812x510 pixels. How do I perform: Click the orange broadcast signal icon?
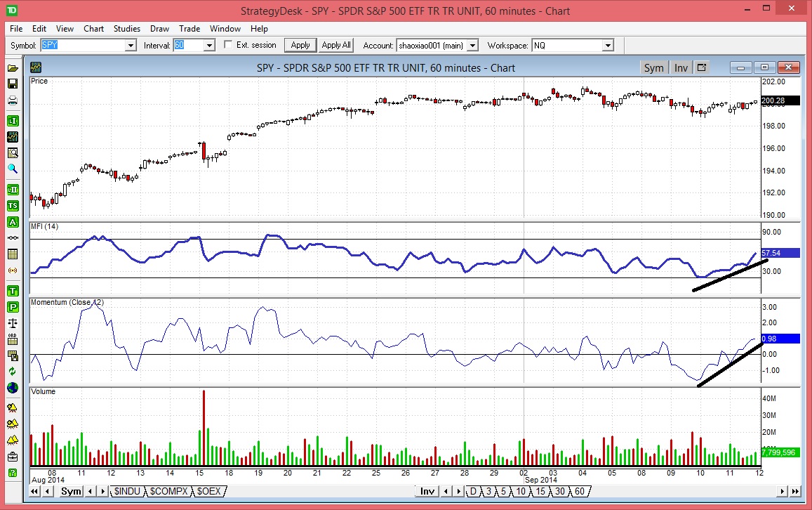pos(13,270)
